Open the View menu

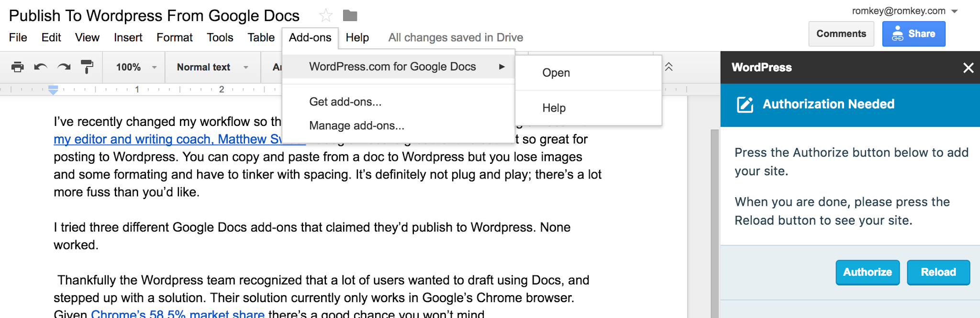[87, 37]
